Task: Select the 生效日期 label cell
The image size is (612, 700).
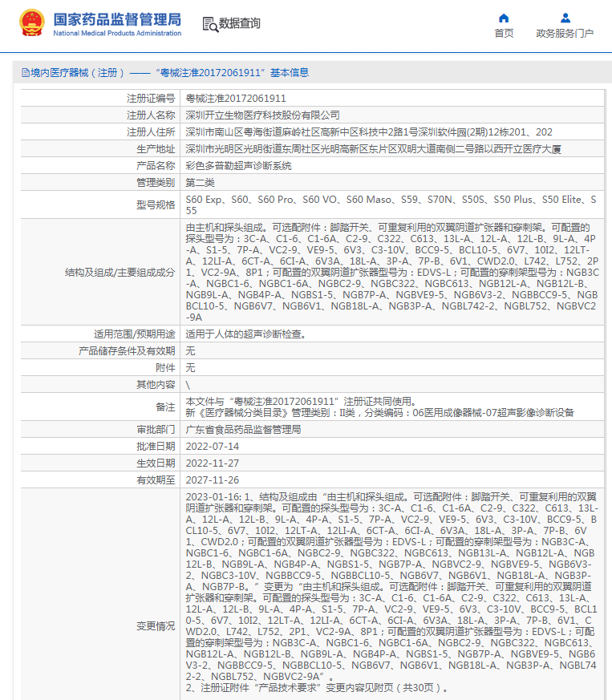Action: tap(100, 463)
